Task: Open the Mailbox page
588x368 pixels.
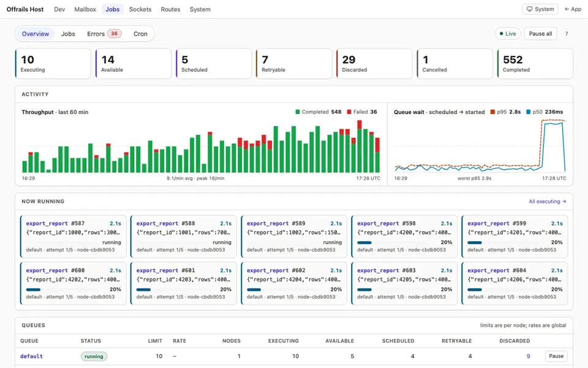Action: pos(85,9)
